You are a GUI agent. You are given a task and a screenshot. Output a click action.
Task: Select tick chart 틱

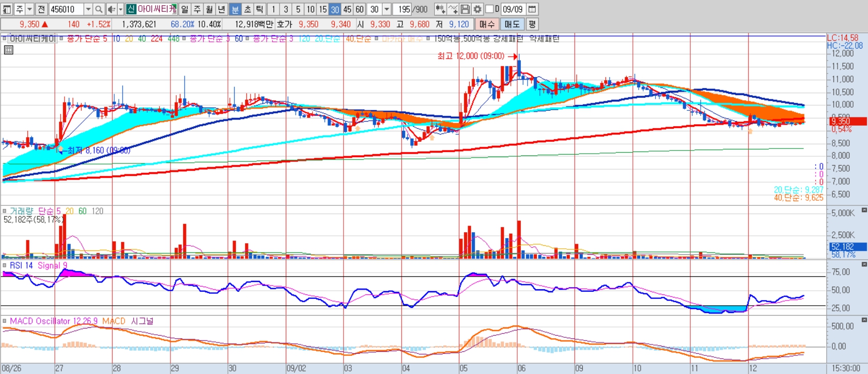259,9
